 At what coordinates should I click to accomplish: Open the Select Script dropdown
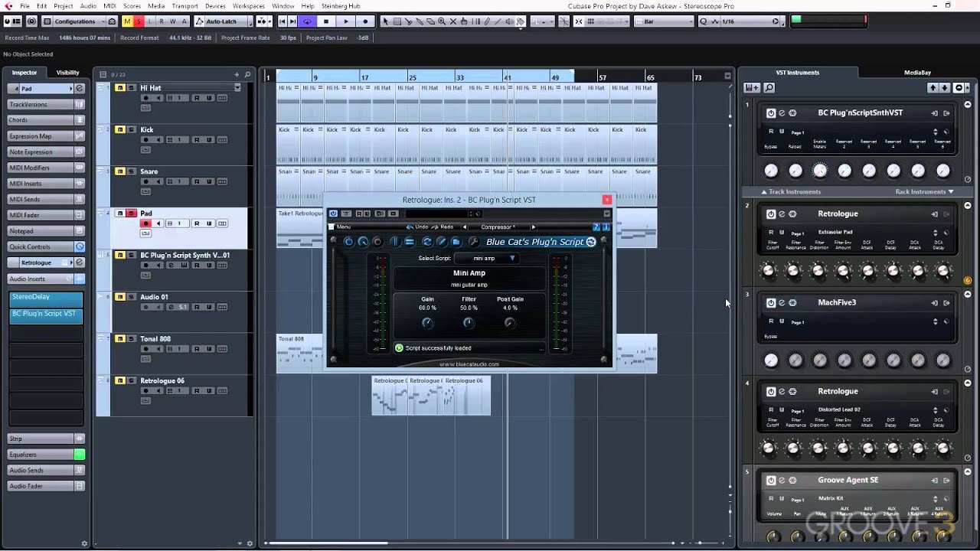487,258
